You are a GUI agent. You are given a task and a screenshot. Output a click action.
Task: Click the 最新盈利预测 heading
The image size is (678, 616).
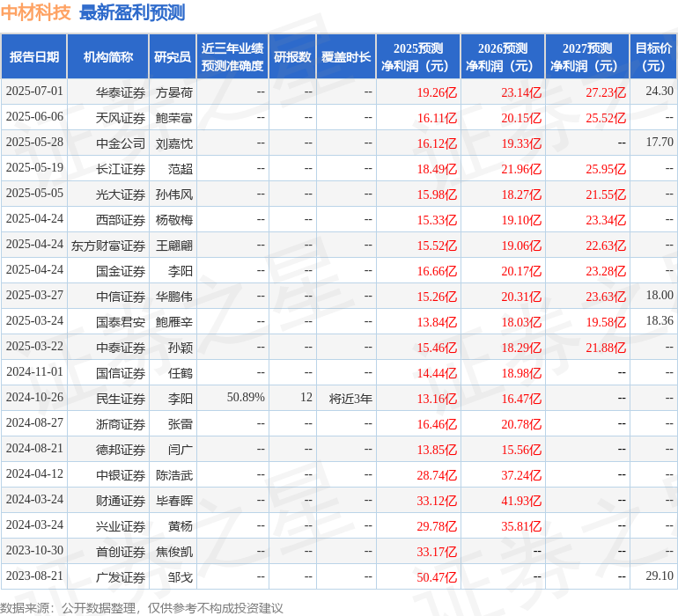tap(132, 12)
